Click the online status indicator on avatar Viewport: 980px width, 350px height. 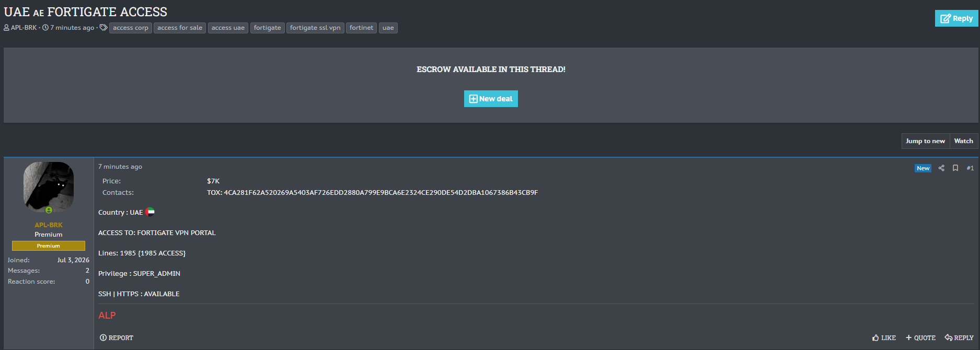[x=49, y=210]
